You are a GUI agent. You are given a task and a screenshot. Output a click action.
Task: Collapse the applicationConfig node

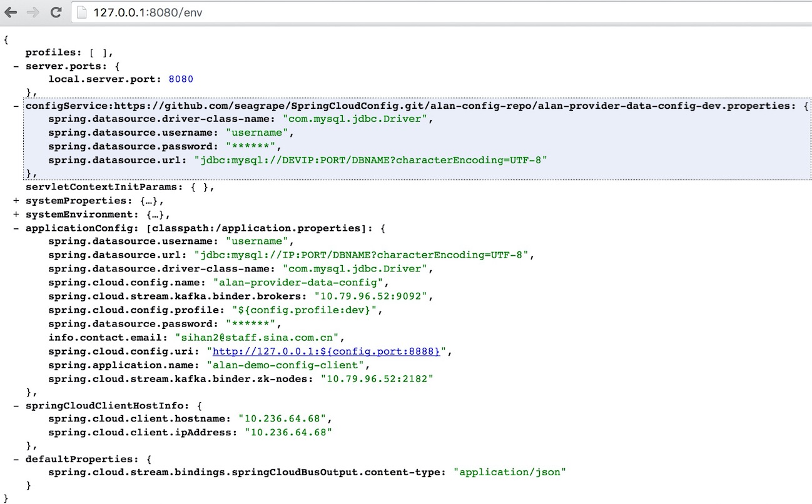(16, 228)
